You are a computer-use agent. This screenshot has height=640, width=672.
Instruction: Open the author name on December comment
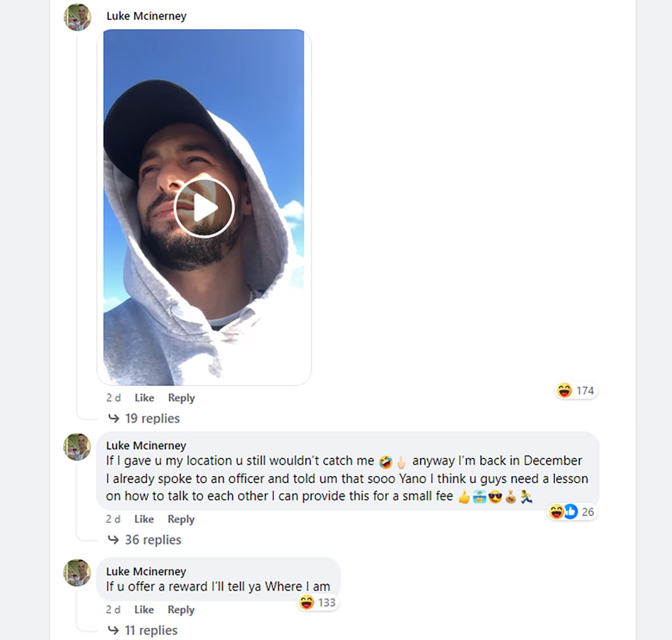(x=146, y=446)
